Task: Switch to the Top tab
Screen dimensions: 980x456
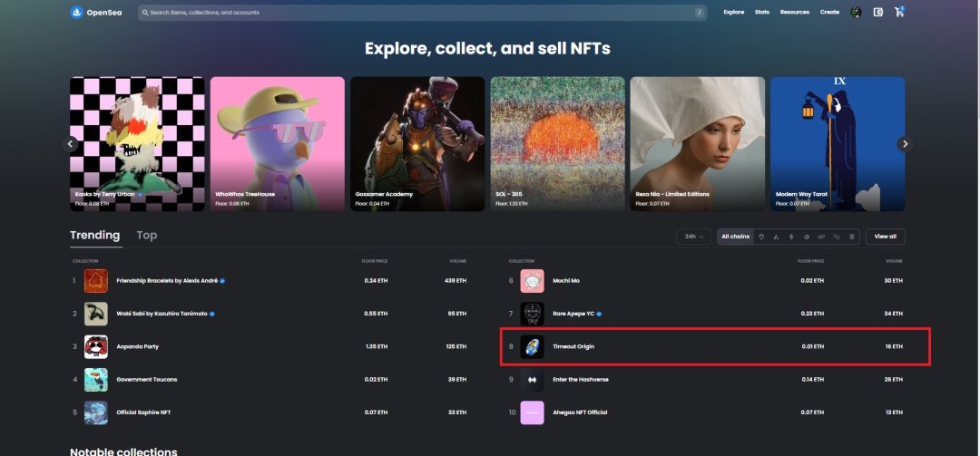Action: (x=147, y=235)
